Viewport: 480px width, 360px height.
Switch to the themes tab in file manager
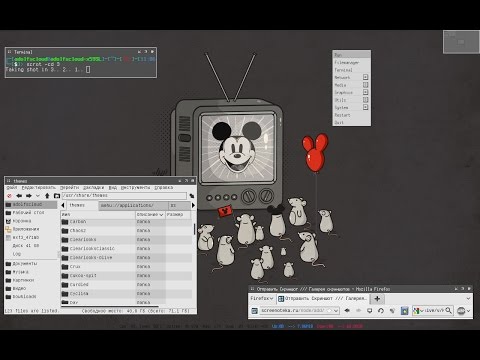(82, 205)
